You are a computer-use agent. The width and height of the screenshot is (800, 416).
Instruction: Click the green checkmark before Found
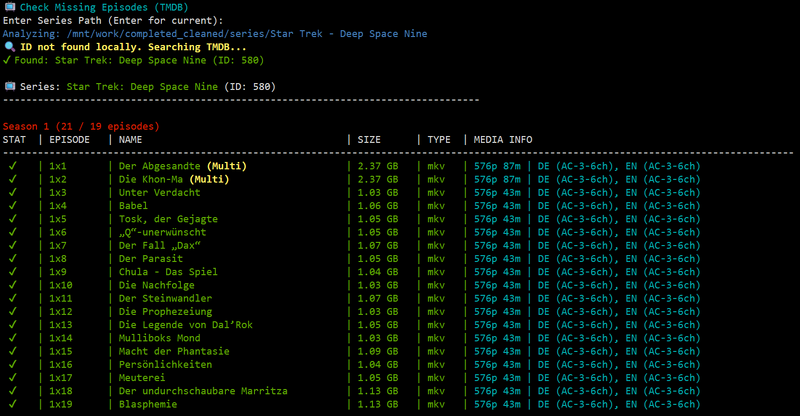pos(8,60)
